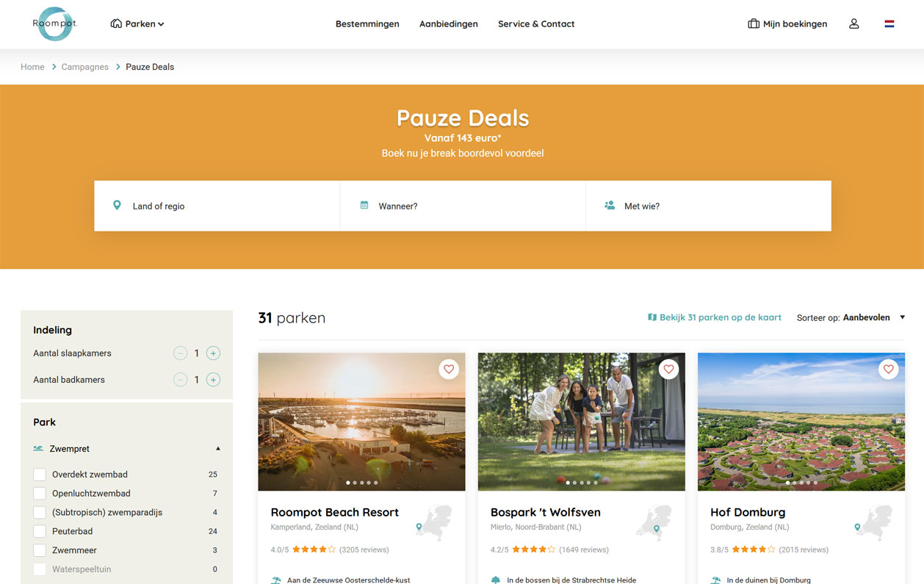
Task: Open the Sorteer op Aanbevolen dropdown
Action: pyautogui.click(x=851, y=317)
